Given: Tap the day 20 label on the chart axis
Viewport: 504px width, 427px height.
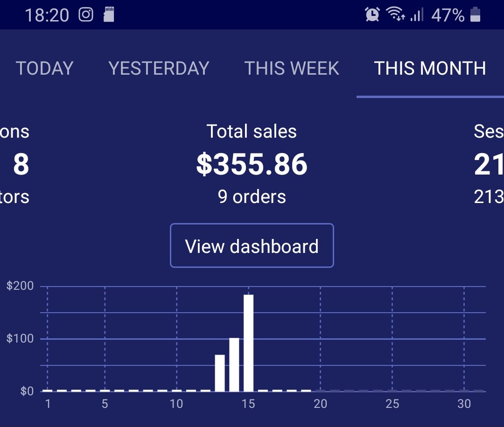Looking at the screenshot, I should pyautogui.click(x=320, y=404).
